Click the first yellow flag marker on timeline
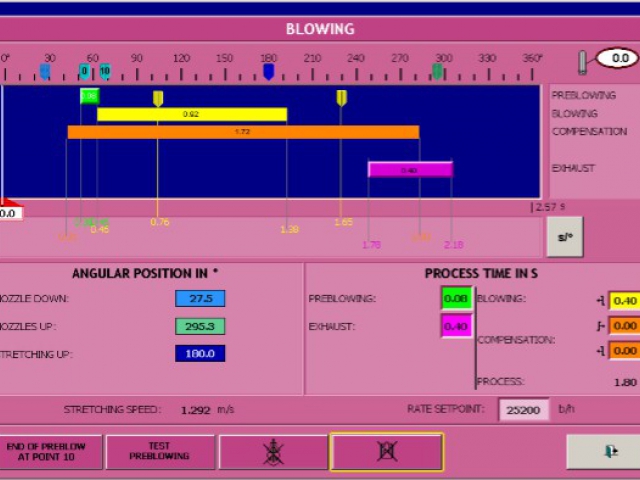The image size is (640, 480). [158, 97]
